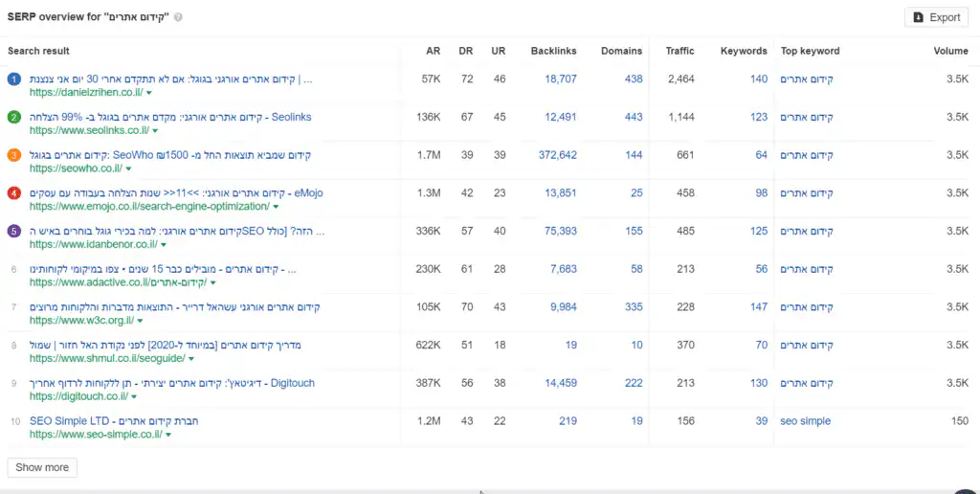
Task: Open the SEO Simple LTD result title
Action: pyautogui.click(x=114, y=421)
